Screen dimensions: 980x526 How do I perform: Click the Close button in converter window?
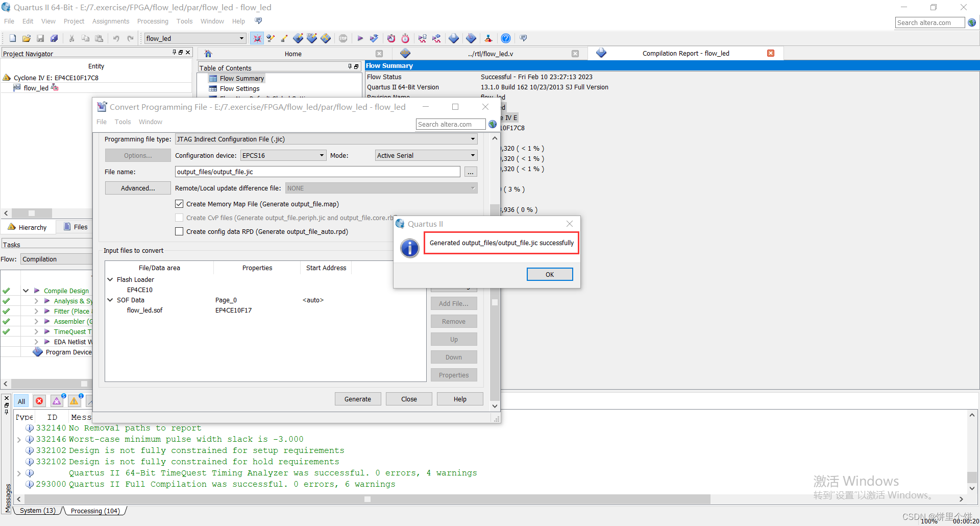[x=409, y=399]
